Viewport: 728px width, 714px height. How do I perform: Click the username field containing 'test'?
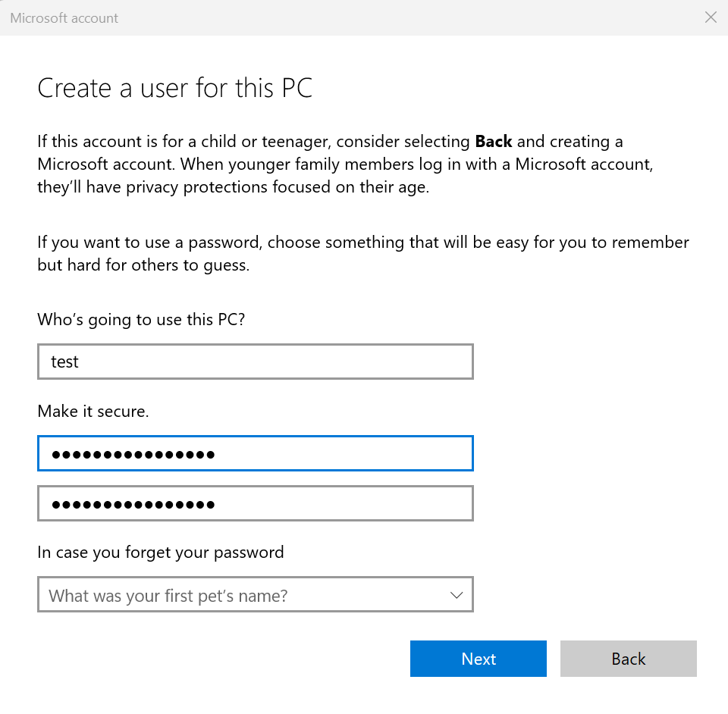[x=256, y=362]
